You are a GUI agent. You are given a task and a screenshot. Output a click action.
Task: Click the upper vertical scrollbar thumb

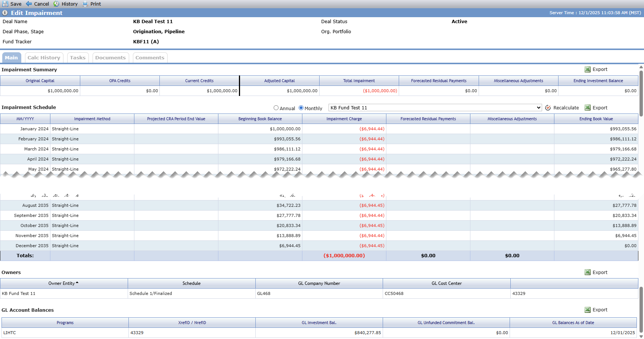pyautogui.click(x=641, y=93)
